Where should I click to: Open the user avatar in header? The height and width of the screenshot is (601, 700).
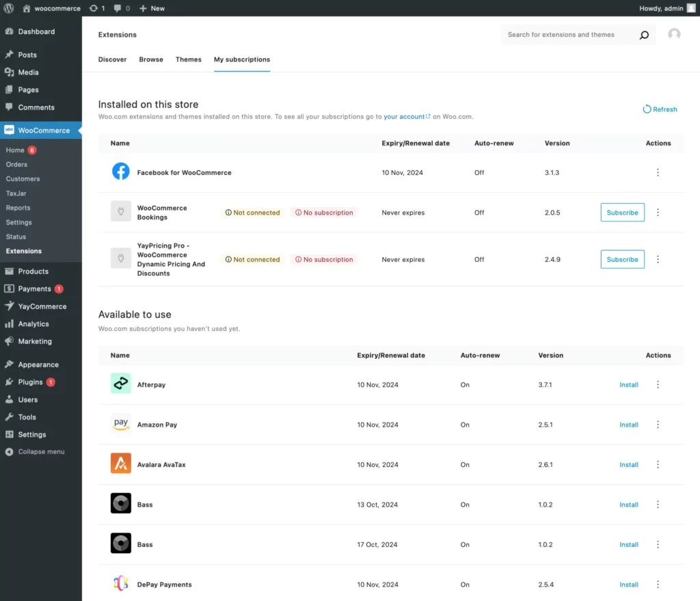pyautogui.click(x=674, y=34)
